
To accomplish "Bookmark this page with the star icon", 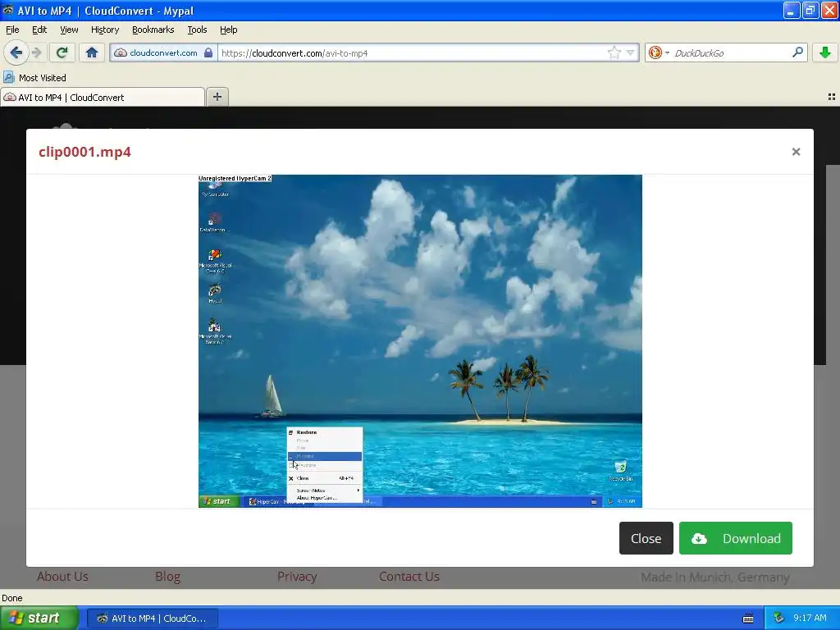I will click(x=614, y=52).
